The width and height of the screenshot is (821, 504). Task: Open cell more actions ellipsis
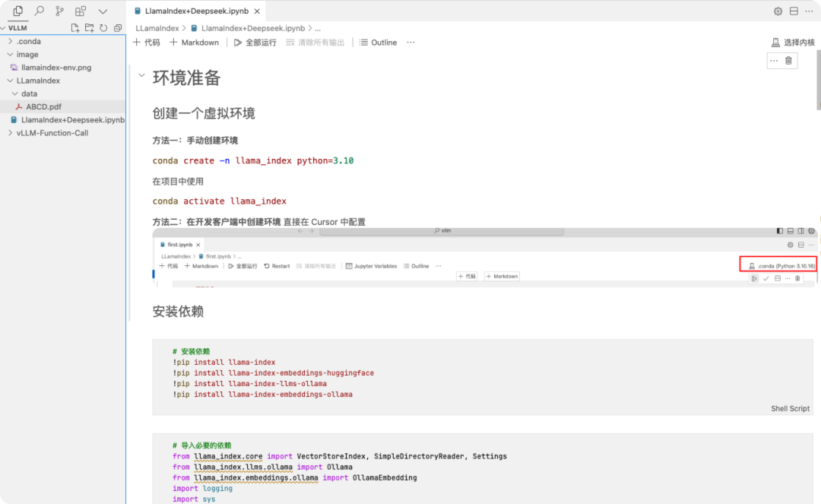[x=774, y=61]
